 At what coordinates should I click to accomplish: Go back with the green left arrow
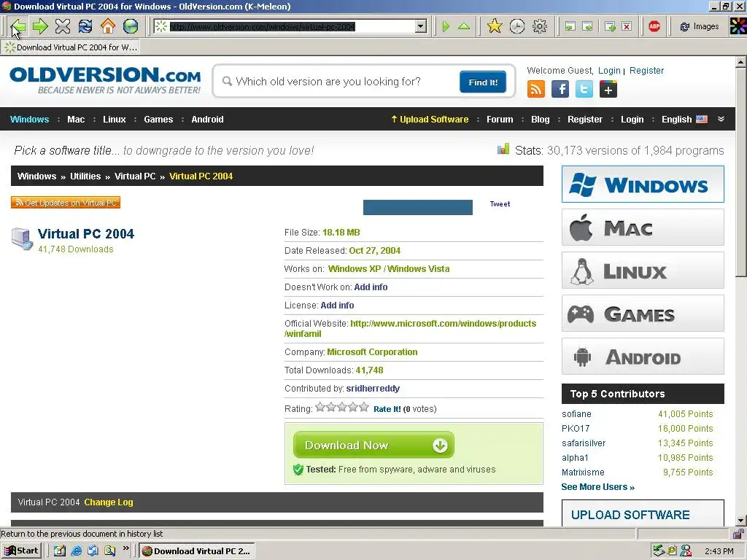pyautogui.click(x=18, y=26)
